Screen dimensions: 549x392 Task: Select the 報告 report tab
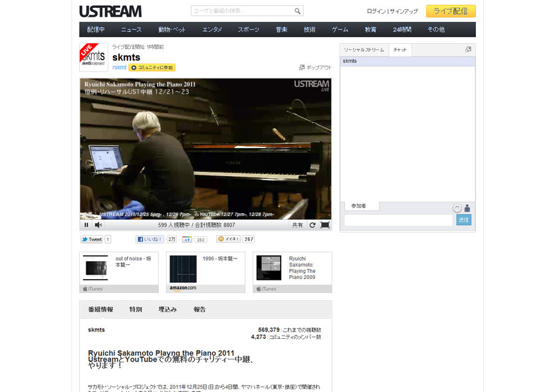click(x=199, y=310)
